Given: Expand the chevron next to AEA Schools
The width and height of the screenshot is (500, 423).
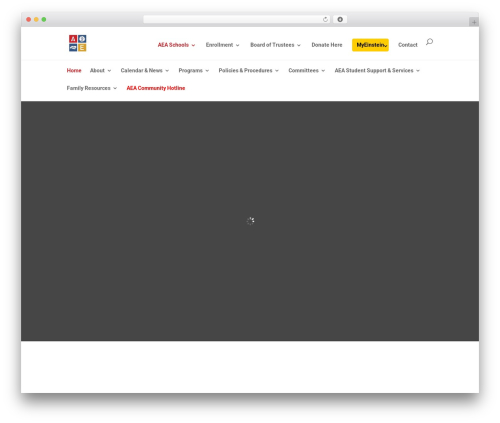Looking at the screenshot, I should click(193, 45).
